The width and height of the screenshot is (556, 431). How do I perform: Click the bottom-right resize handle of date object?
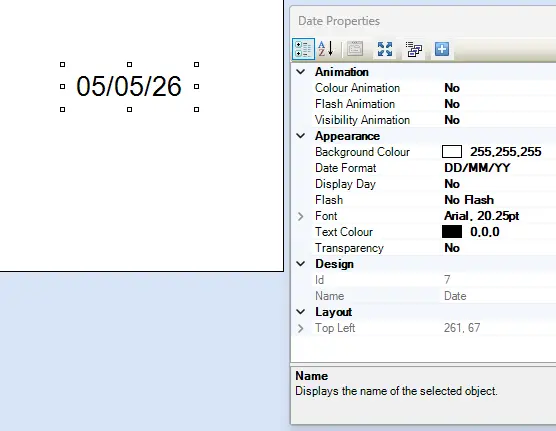pyautogui.click(x=196, y=110)
